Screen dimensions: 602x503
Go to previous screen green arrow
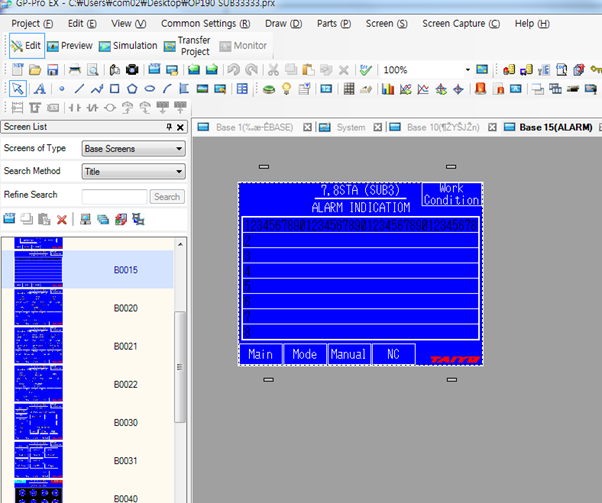[x=194, y=70]
